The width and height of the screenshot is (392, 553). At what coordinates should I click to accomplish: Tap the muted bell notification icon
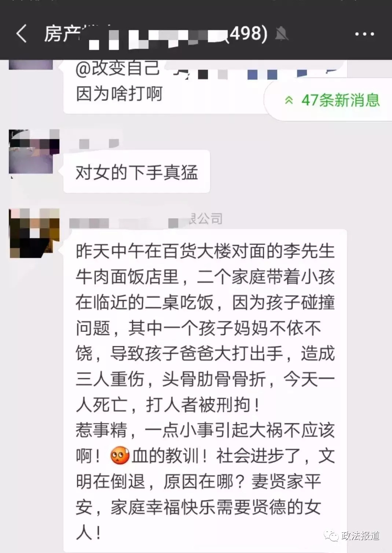(x=282, y=34)
